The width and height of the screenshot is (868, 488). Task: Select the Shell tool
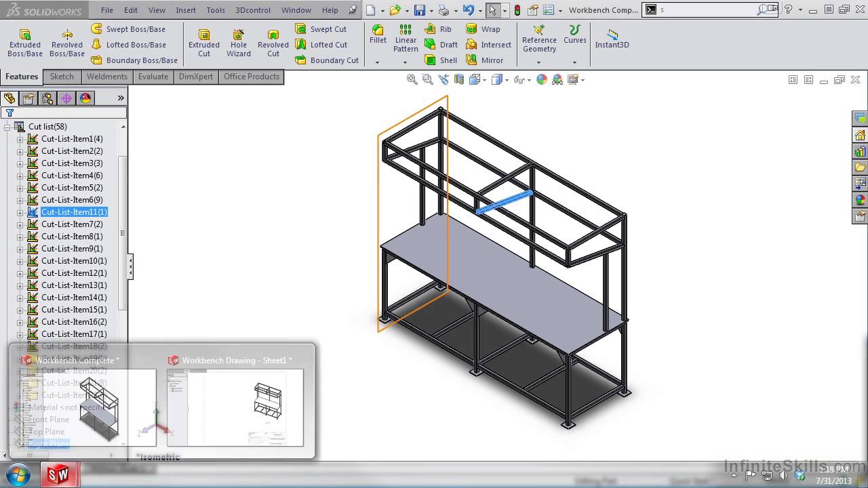(x=441, y=60)
